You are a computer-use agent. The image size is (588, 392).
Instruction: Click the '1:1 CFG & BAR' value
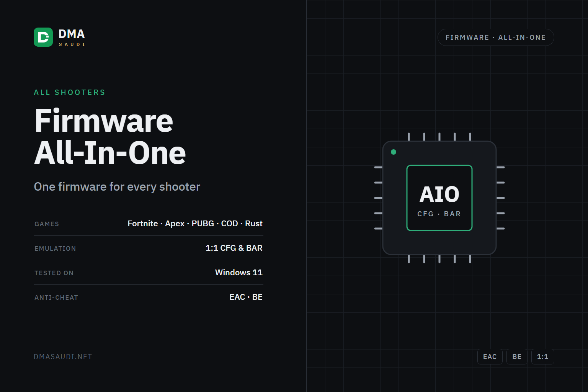coord(234,248)
